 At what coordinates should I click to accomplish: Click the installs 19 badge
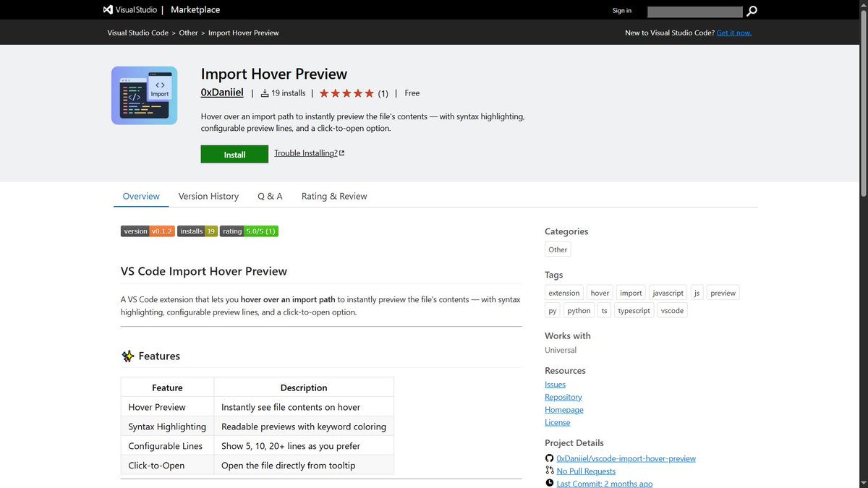(x=197, y=231)
